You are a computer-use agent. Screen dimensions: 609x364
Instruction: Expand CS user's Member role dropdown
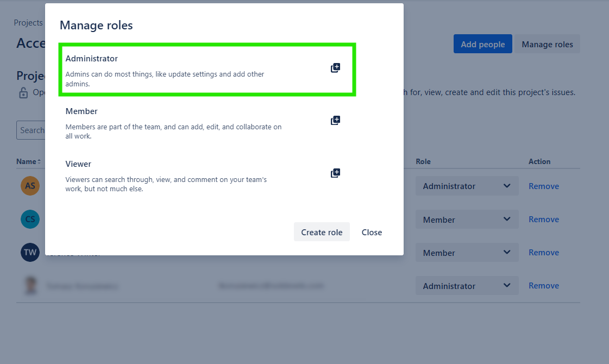click(x=467, y=219)
